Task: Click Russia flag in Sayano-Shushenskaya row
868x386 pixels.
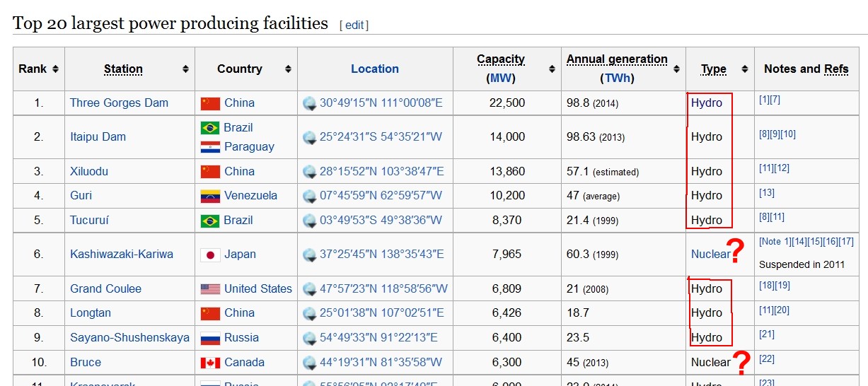Action: click(x=210, y=338)
